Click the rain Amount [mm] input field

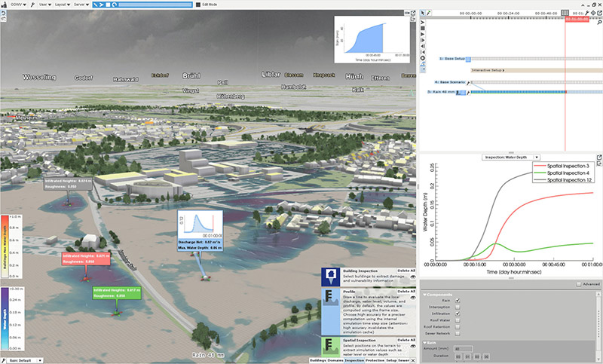click(463, 349)
